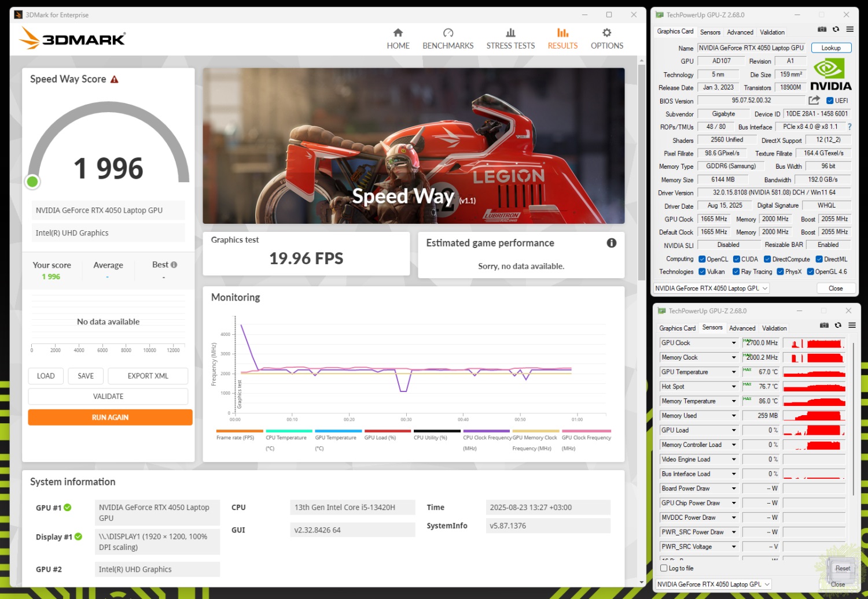This screenshot has width=868, height=599.
Task: Click the SAVE button in 3DMark
Action: pyautogui.click(x=86, y=376)
